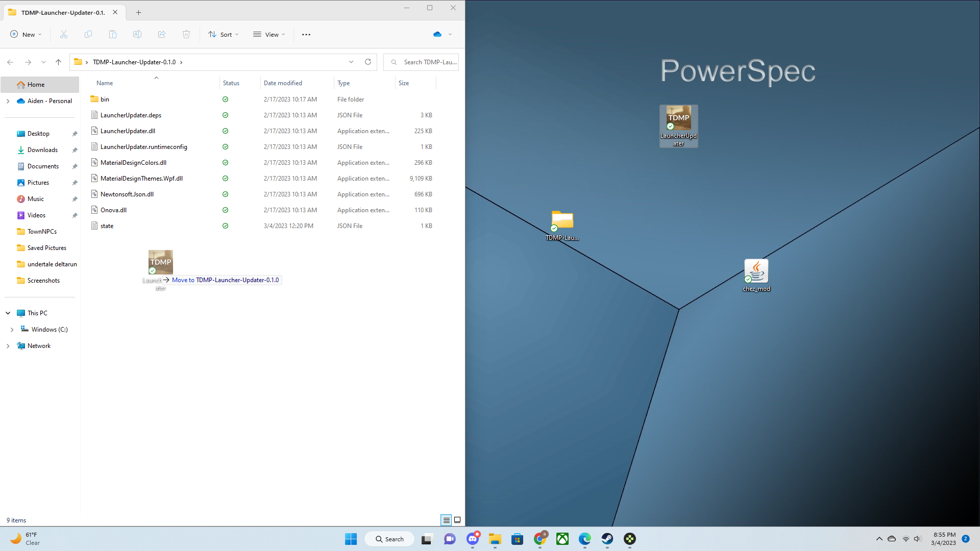Image resolution: width=980 pixels, height=551 pixels.
Task: Click the Cut scissors icon in toolbar
Action: (x=64, y=34)
